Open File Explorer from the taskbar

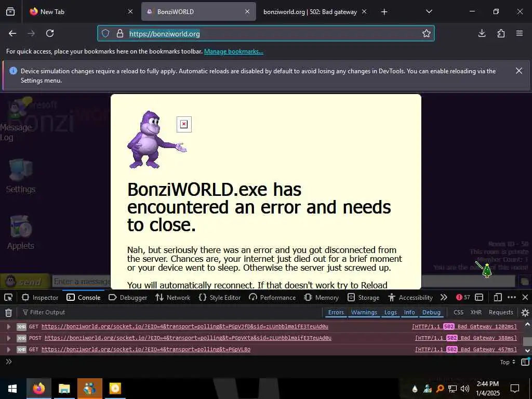click(x=64, y=389)
